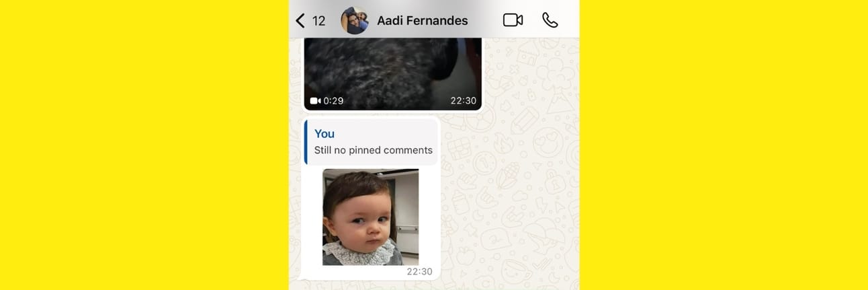Open contact info via Aadi Fernandes name
Screen dimensions: 868x290
click(422, 20)
